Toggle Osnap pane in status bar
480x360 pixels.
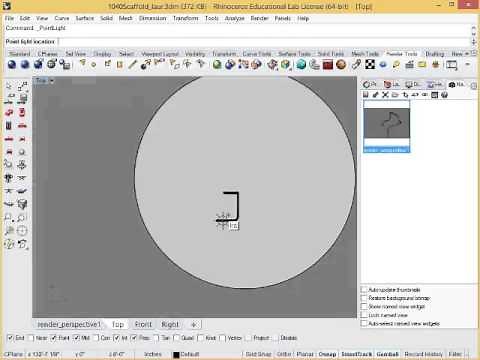pyautogui.click(x=327, y=354)
